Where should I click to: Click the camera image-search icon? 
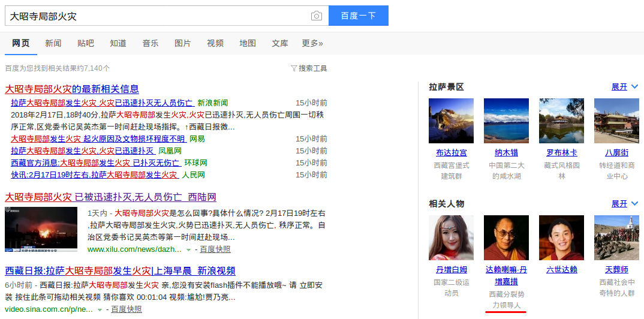pyautogui.click(x=316, y=16)
